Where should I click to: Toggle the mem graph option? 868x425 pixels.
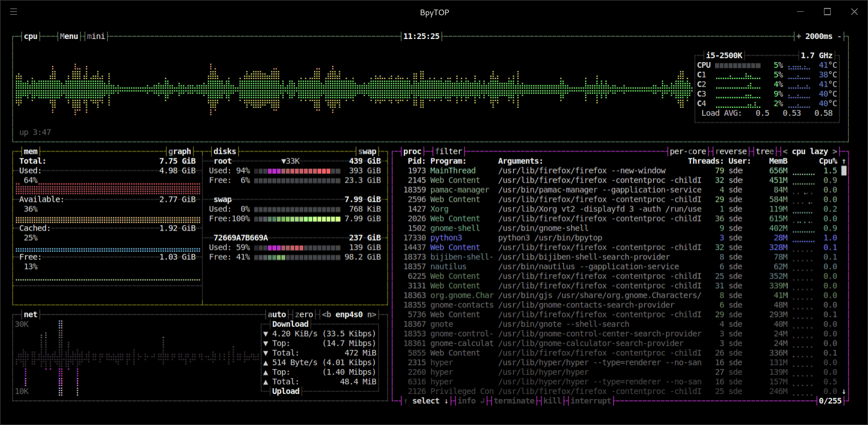tap(180, 151)
